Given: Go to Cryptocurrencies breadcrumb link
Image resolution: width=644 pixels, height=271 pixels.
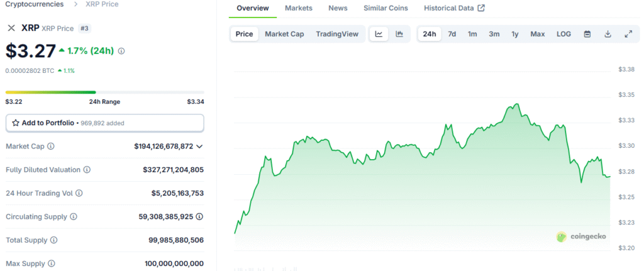Looking at the screenshot, I should coord(34,4).
